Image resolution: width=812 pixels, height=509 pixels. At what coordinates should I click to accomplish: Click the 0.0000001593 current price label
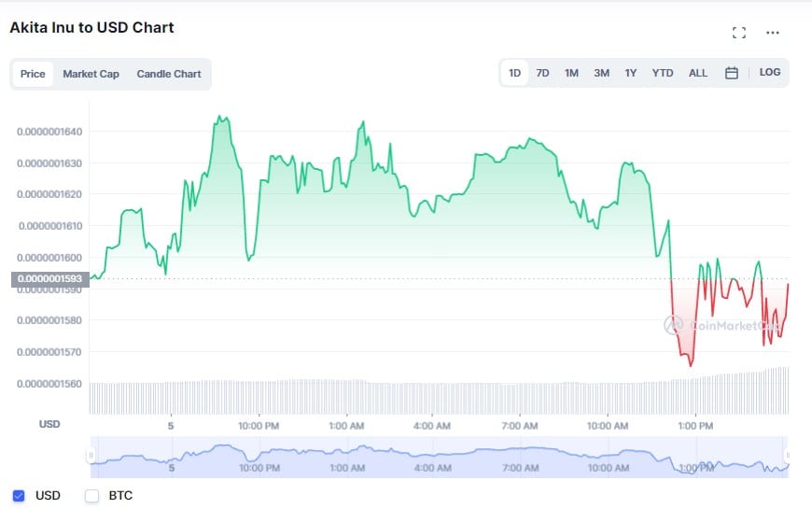click(49, 279)
